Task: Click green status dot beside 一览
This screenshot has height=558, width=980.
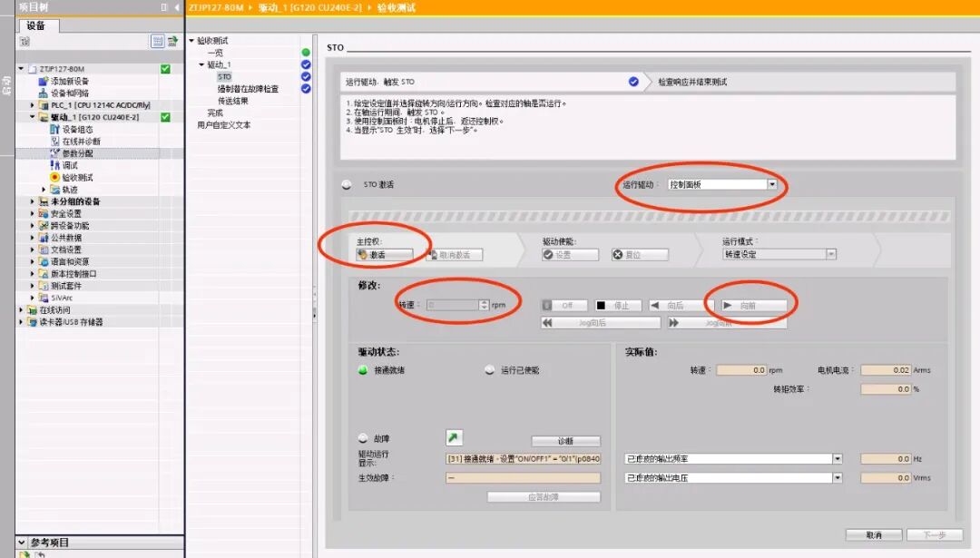Action: [x=306, y=53]
